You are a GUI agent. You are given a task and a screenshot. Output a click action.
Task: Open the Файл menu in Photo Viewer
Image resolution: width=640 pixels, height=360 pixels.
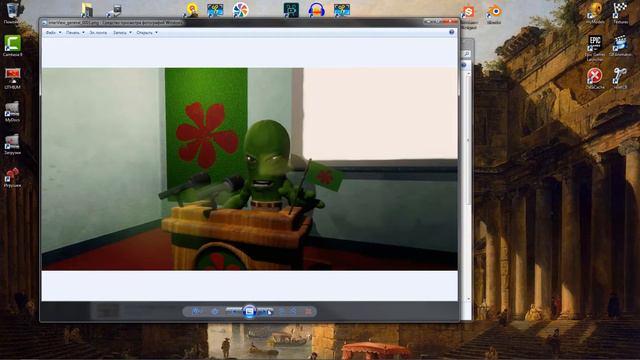pos(53,33)
